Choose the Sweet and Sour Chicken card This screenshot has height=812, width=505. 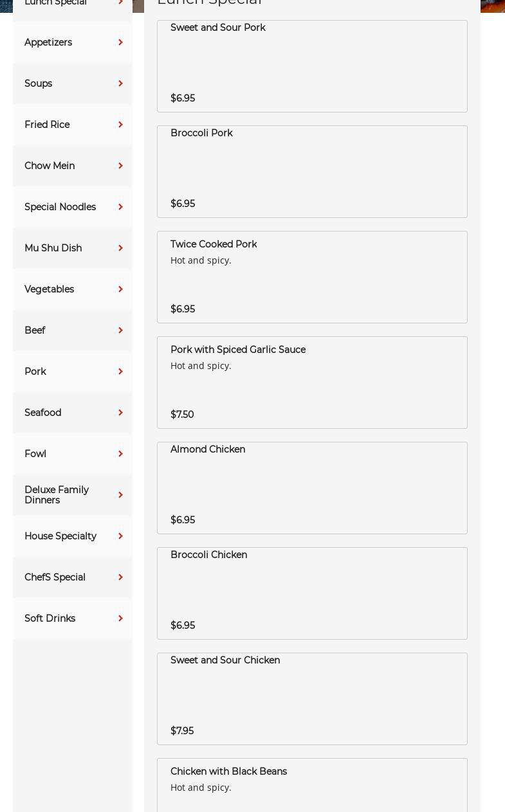pos(312,699)
